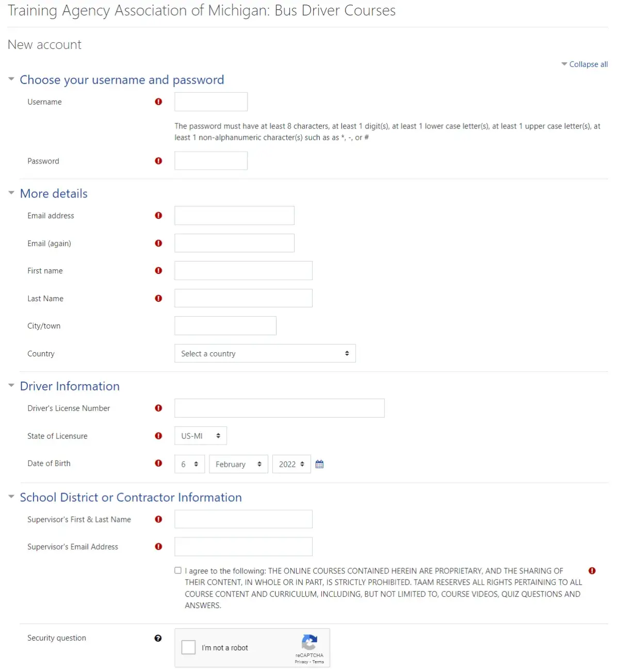Click the Username input field

(x=210, y=102)
